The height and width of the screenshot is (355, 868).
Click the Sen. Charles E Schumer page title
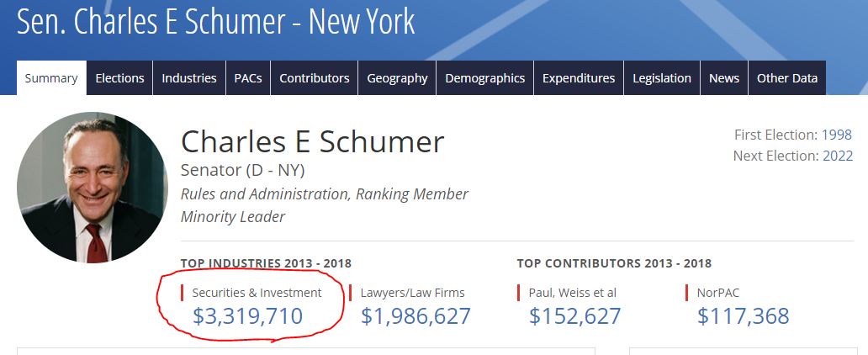pyautogui.click(x=216, y=21)
